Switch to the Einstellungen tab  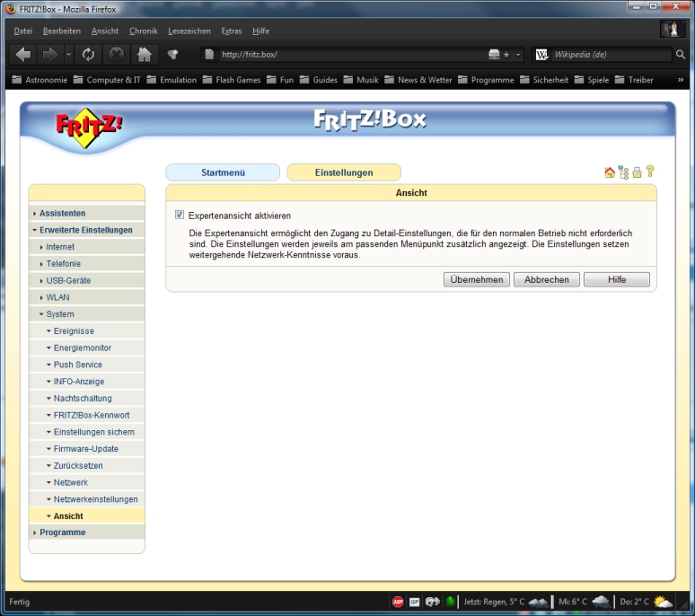point(344,172)
